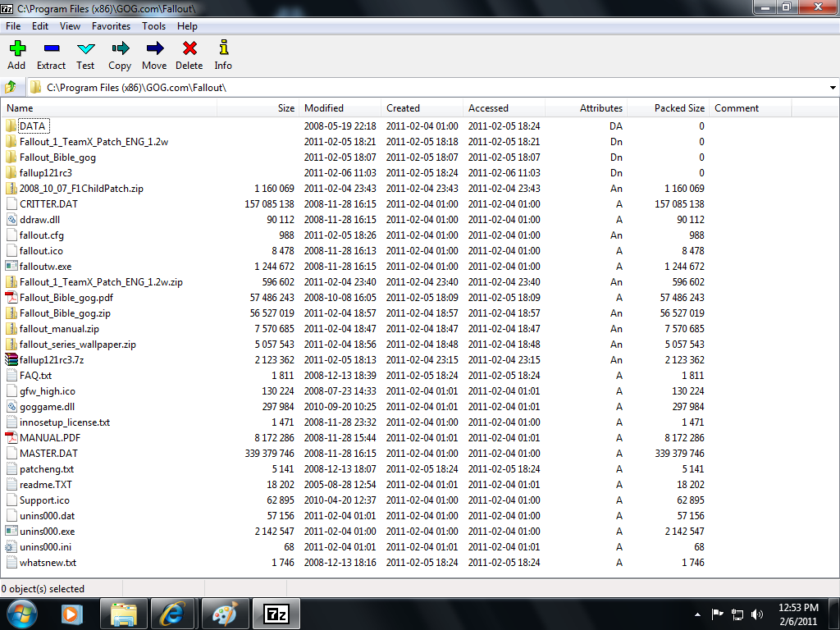840x630 pixels.
Task: Show hidden system tray icons
Action: pos(697,614)
